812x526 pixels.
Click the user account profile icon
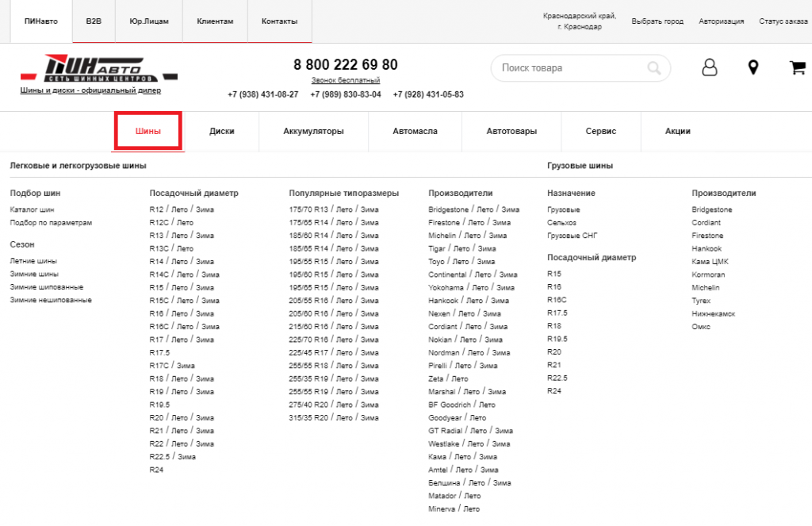[x=709, y=67]
